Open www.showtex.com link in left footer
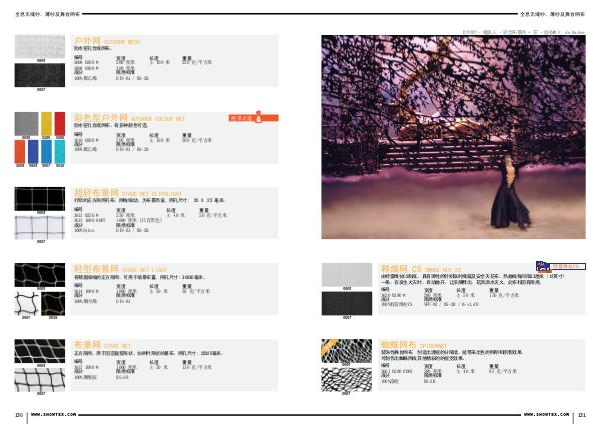Screen dimensions: 600x424 coord(49,413)
